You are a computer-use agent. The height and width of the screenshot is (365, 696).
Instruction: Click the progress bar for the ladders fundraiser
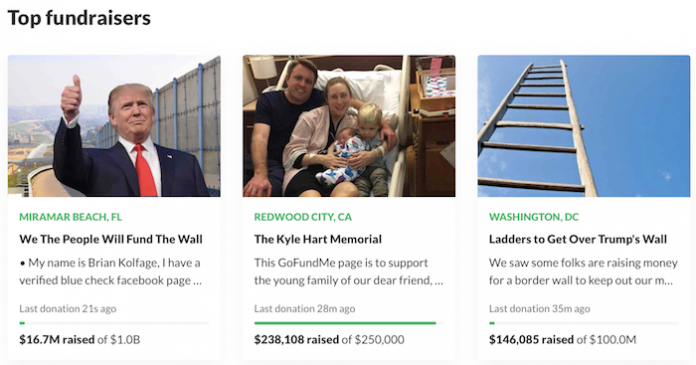(584, 323)
